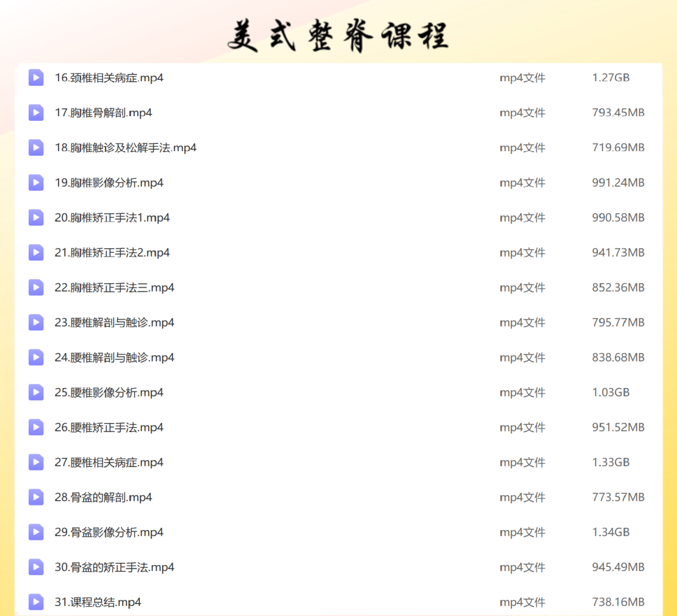Click the file icon beside 31.课程总结.mp4
This screenshot has width=677, height=616.
36,602
